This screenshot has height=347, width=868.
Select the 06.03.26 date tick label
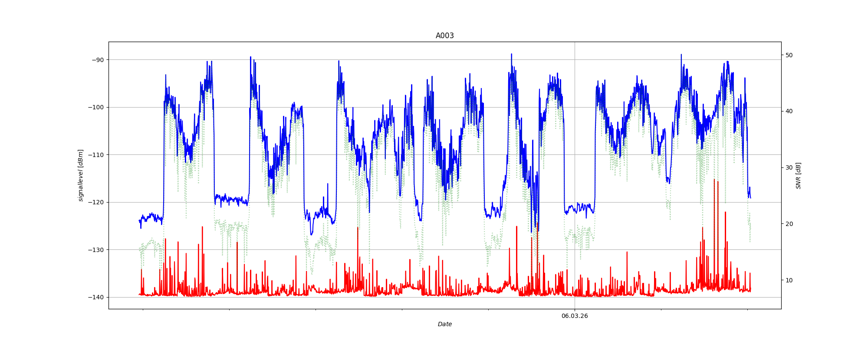pyautogui.click(x=575, y=316)
